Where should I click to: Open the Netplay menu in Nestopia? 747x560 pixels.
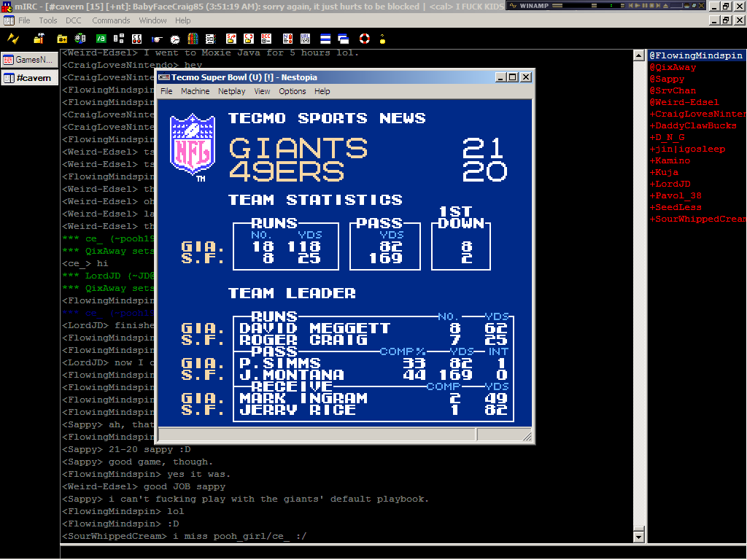tap(232, 91)
